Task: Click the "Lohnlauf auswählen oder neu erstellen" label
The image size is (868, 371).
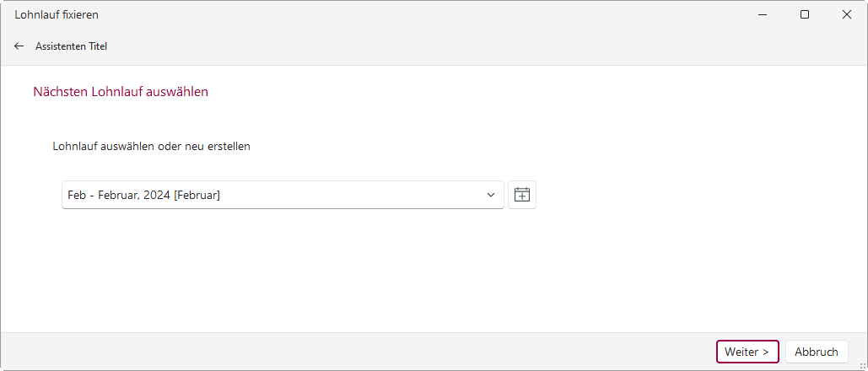Action: click(x=151, y=146)
